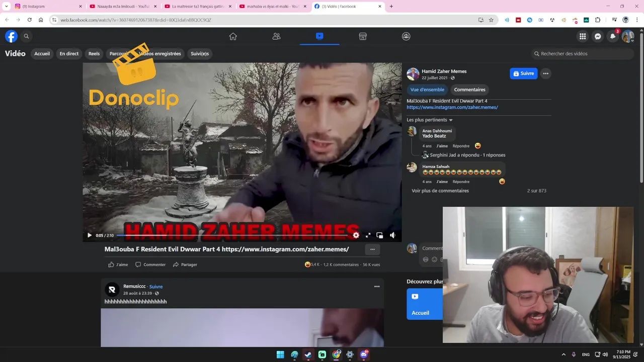Open the notifications bell icon

pyautogui.click(x=613, y=36)
